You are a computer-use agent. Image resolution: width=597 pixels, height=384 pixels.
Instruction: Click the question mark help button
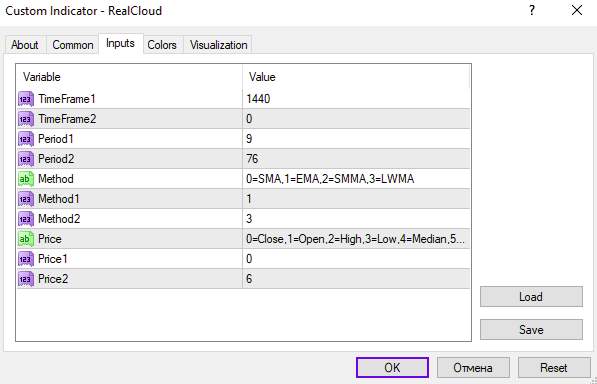[532, 11]
